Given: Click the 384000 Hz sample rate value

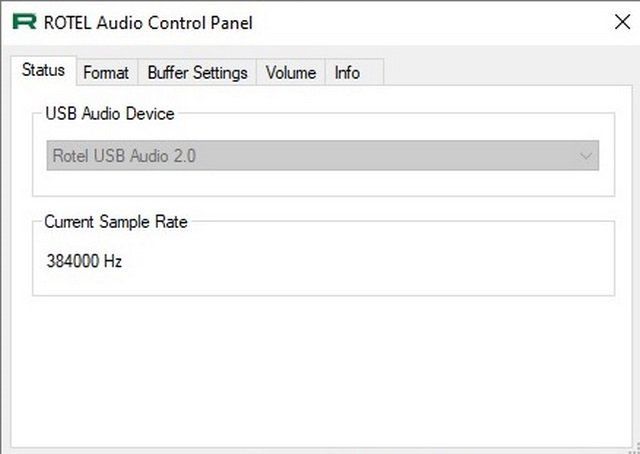Looking at the screenshot, I should click(x=84, y=261).
